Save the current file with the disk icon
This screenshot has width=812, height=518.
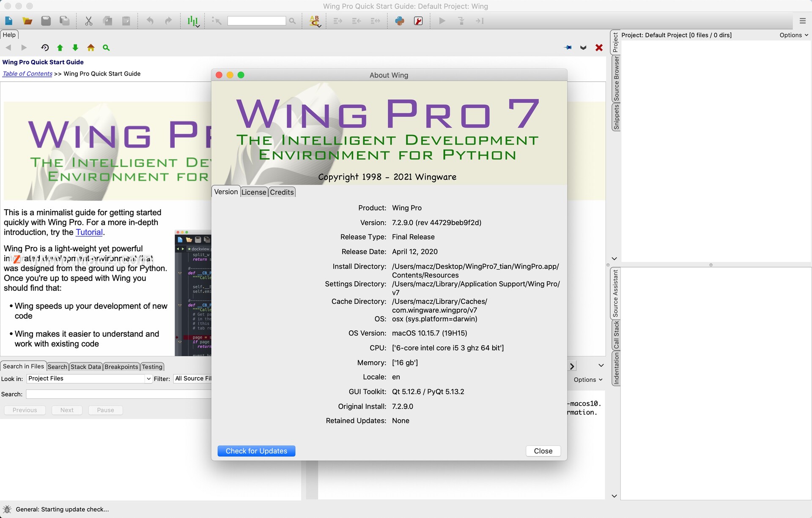pos(46,21)
